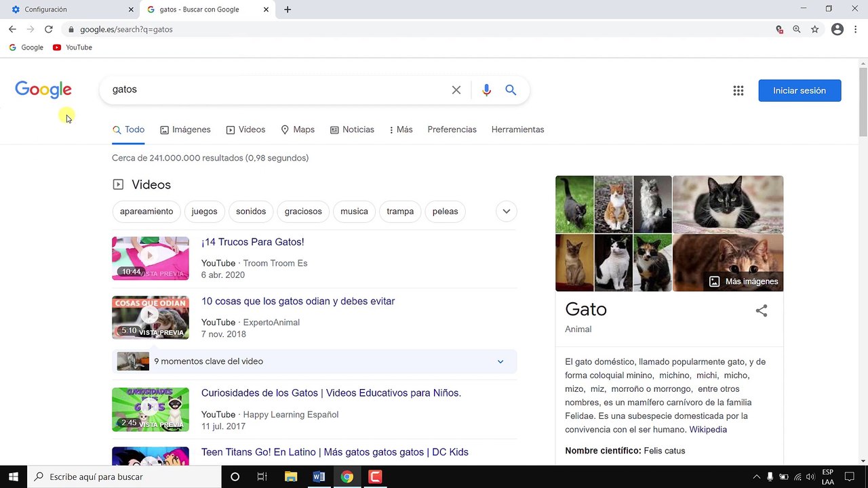Switch to Noticias results
Viewport: 868px width, 488px height.
[352, 129]
